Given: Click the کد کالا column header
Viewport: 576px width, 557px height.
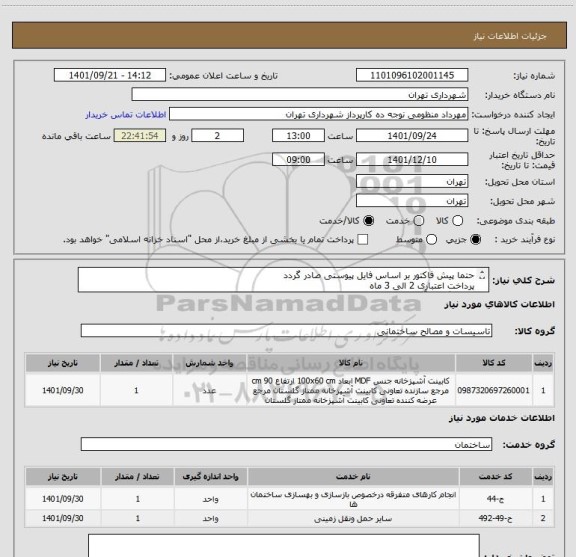Looking at the screenshot, I should coord(494,363).
